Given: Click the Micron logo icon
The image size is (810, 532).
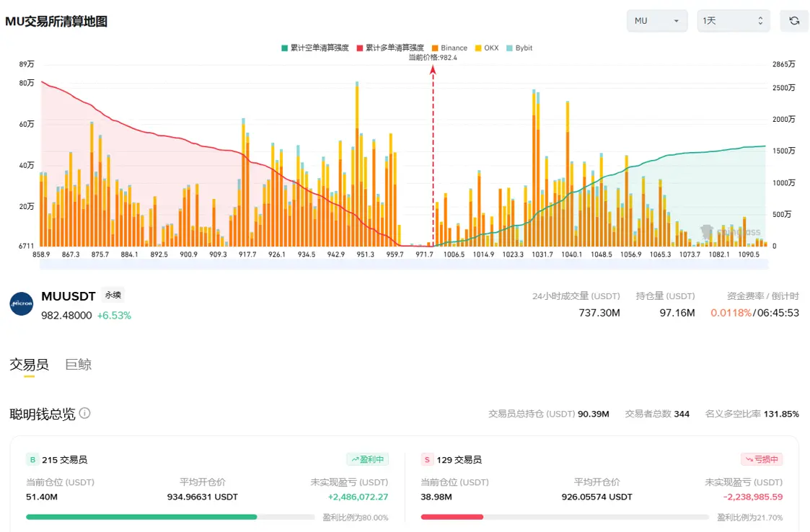Looking at the screenshot, I should pyautogui.click(x=22, y=303).
